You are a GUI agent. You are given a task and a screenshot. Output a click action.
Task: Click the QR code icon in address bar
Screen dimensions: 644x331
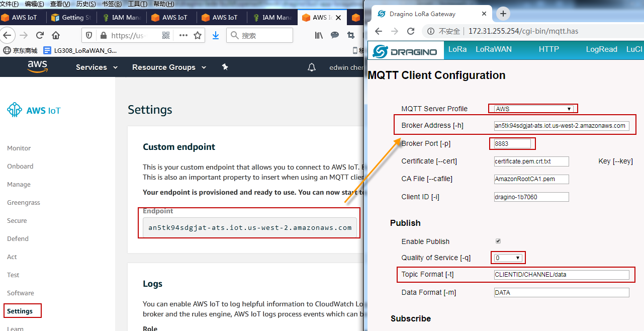(x=166, y=35)
